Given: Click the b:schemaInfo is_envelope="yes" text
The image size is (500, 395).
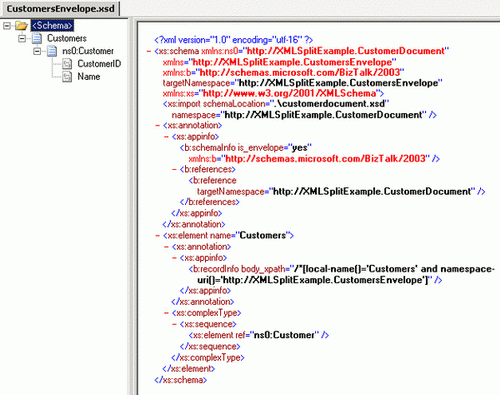Looking at the screenshot, I should tap(246, 147).
